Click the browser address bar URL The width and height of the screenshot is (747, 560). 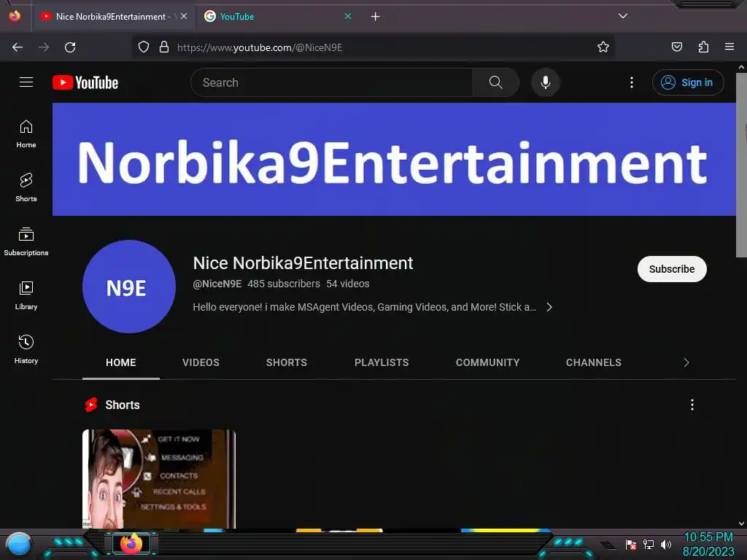coord(260,47)
